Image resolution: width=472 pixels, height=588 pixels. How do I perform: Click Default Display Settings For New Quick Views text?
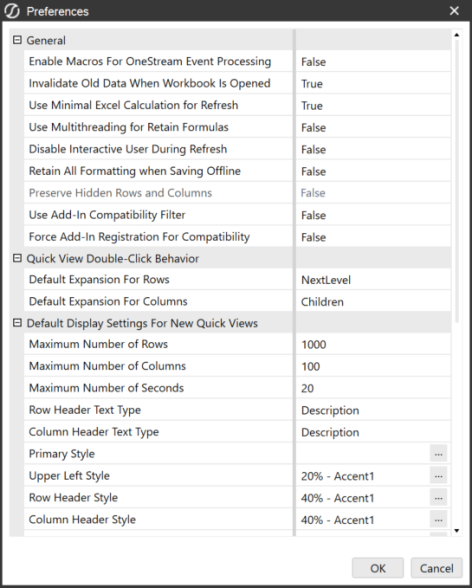click(142, 323)
